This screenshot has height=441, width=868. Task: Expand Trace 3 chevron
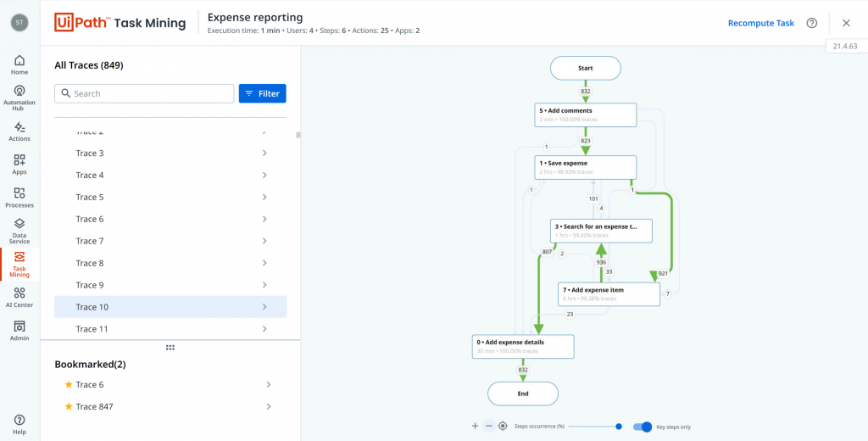point(264,153)
